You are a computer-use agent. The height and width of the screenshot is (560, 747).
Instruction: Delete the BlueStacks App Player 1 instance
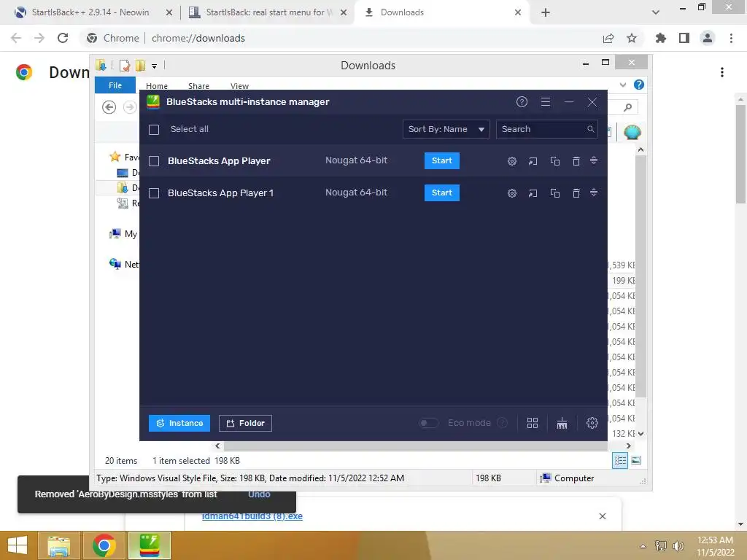[576, 192]
